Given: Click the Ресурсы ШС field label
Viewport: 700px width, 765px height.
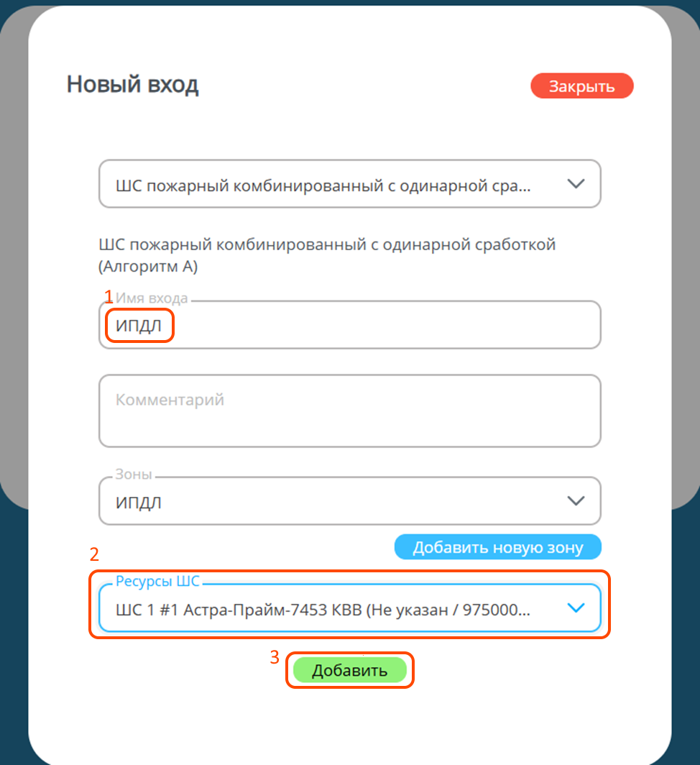Looking at the screenshot, I should [x=157, y=582].
